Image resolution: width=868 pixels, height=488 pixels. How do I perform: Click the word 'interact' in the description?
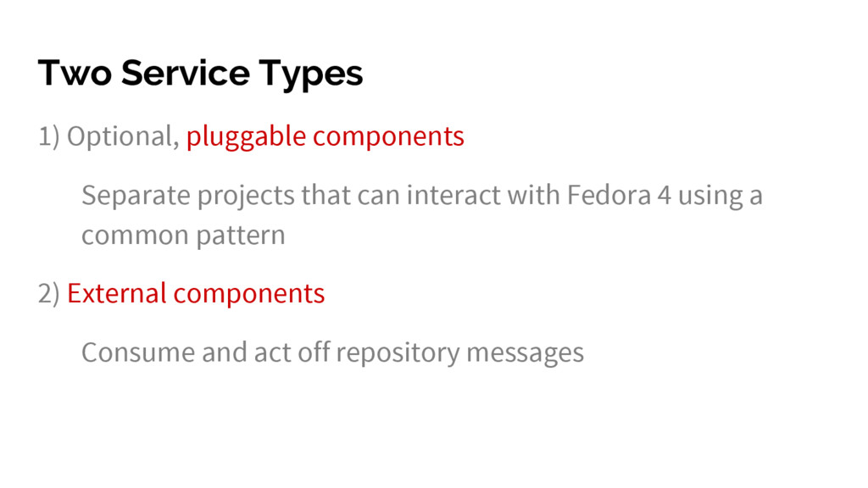453,195
